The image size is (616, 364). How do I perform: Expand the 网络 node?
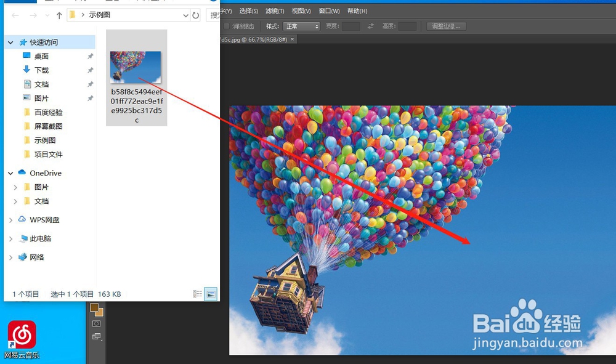point(10,257)
